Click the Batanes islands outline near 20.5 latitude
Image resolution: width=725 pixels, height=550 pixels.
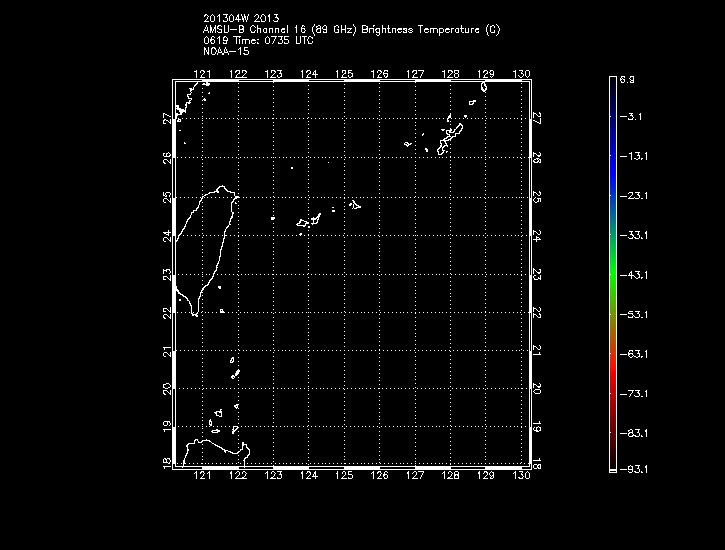click(236, 374)
